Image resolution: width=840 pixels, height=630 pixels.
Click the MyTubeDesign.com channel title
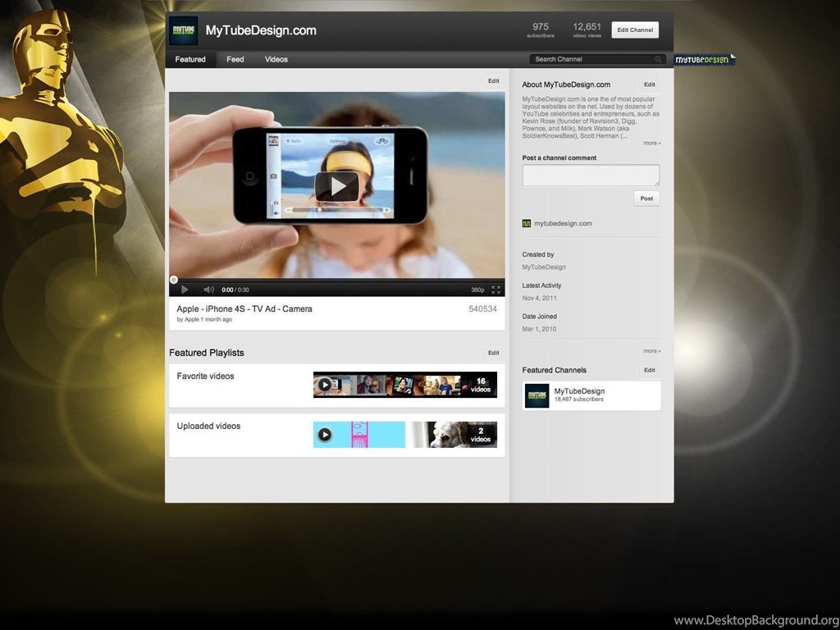point(261,30)
